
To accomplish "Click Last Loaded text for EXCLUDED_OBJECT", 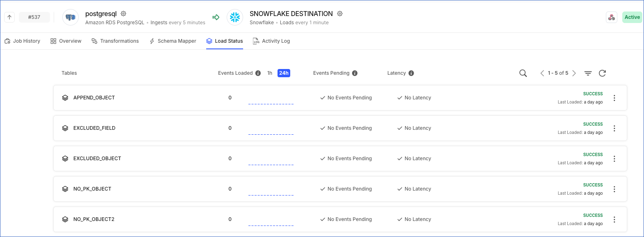I will pos(580,163).
